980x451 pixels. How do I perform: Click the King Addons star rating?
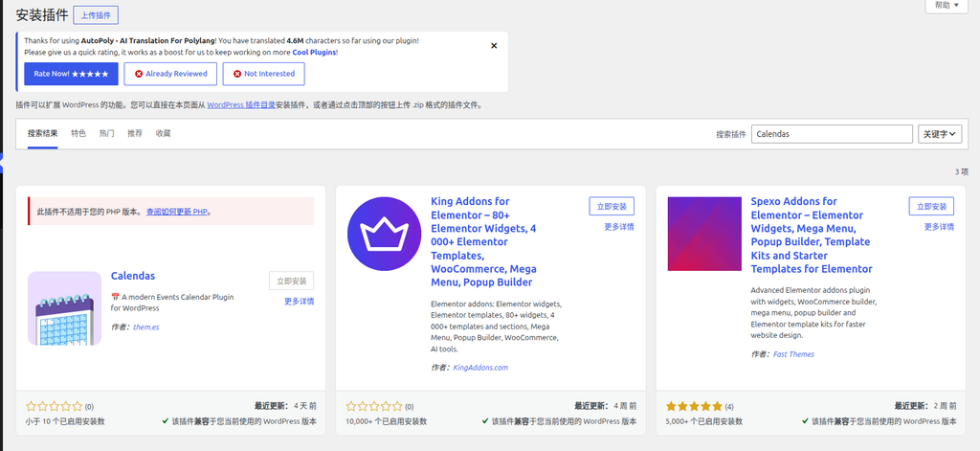[x=374, y=406]
